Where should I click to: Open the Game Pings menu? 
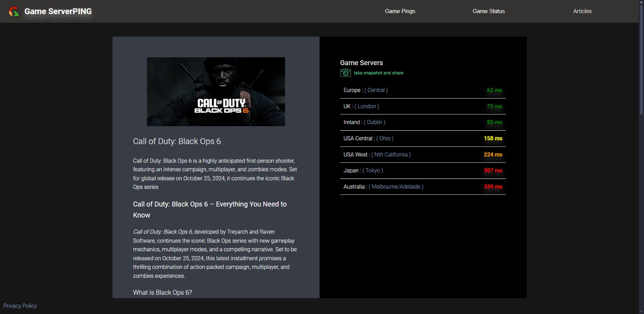[400, 11]
